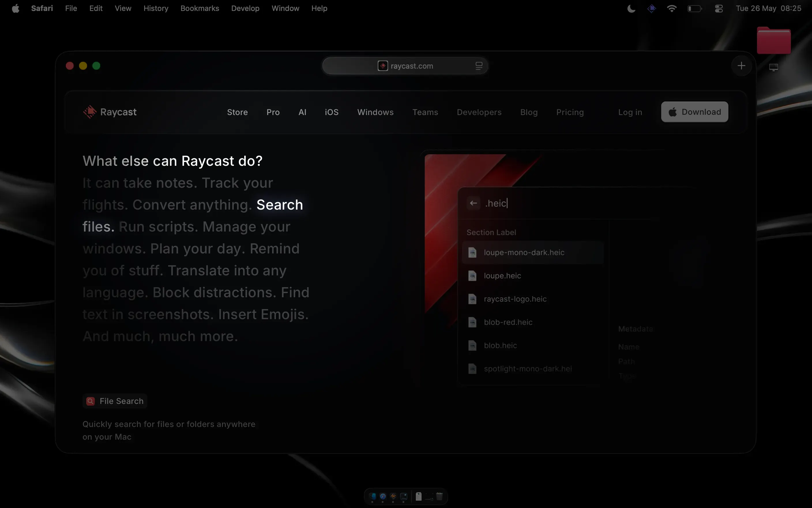
Task: Click the back arrow in the file search demo
Action: coord(473,203)
